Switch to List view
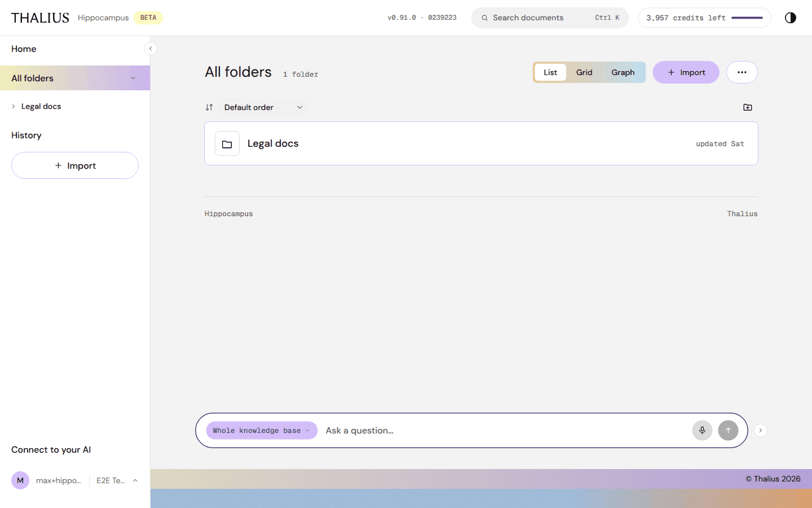The image size is (812, 508). coord(550,72)
